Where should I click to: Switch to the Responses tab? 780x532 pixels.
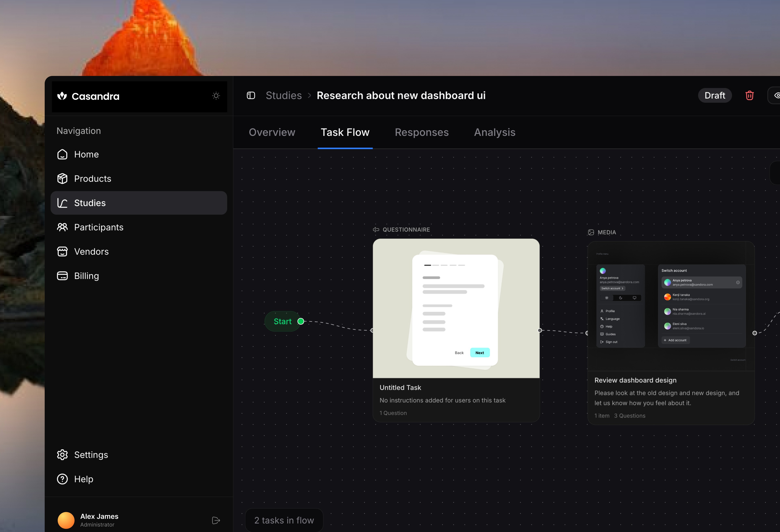(x=421, y=133)
